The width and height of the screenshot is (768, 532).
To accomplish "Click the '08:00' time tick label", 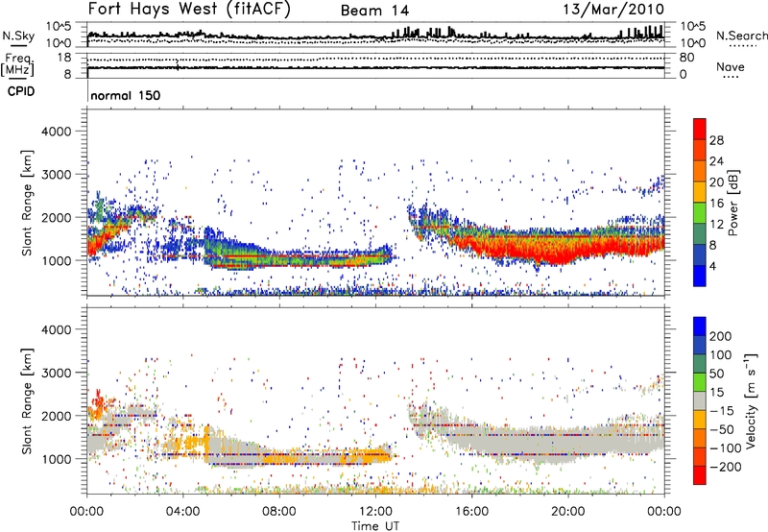I will click(279, 512).
